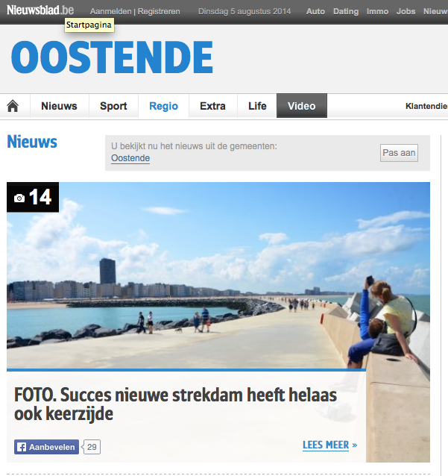Click the Facebook Aanbevelen icon button
Viewport: 448px width, 476px height.
[x=46, y=447]
